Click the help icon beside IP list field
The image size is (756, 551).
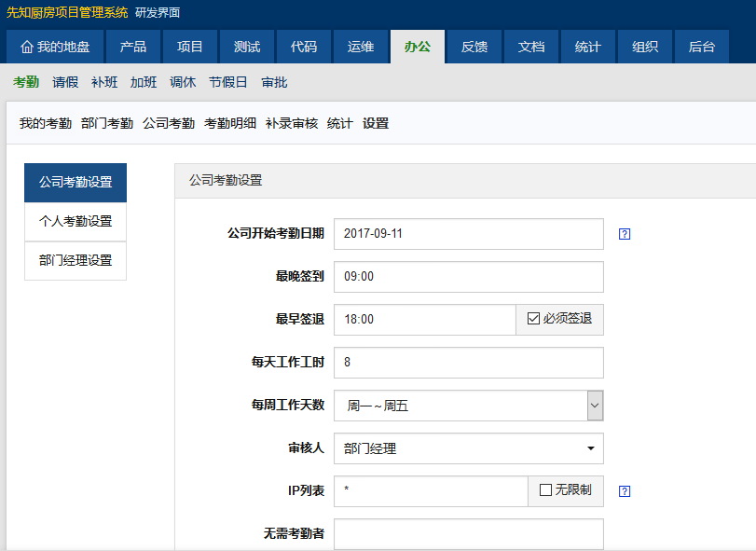click(625, 490)
